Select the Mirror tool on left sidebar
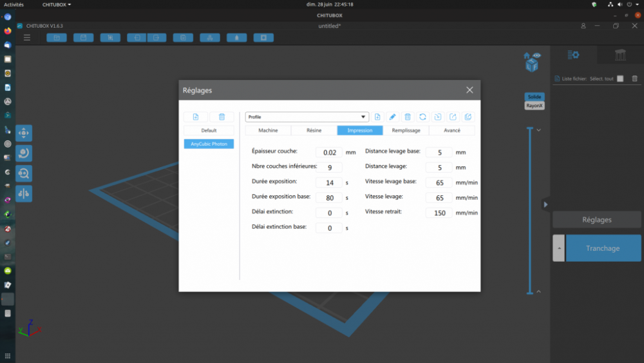 pyautogui.click(x=24, y=193)
